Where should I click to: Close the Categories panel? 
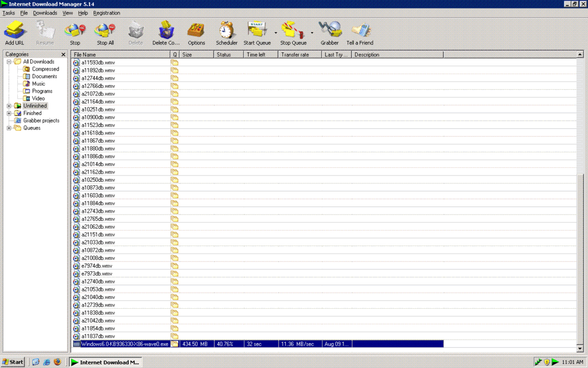63,55
